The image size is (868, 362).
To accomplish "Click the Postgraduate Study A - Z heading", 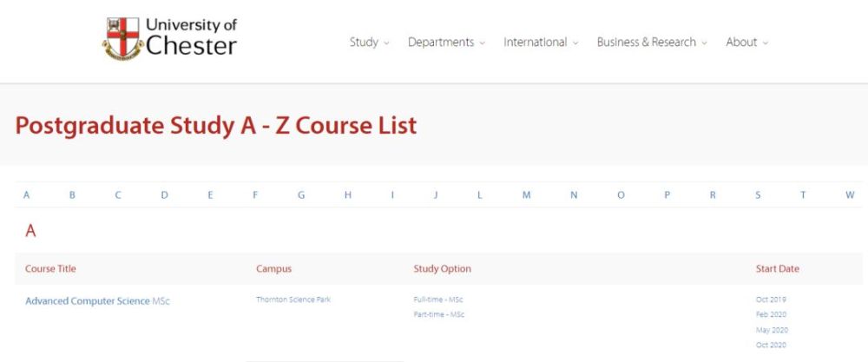I will [x=216, y=126].
